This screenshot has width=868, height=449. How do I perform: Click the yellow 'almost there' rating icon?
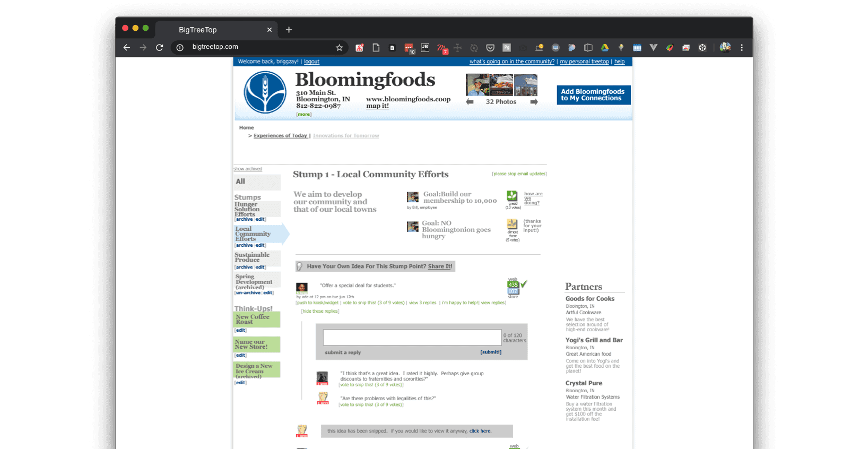[x=512, y=224]
